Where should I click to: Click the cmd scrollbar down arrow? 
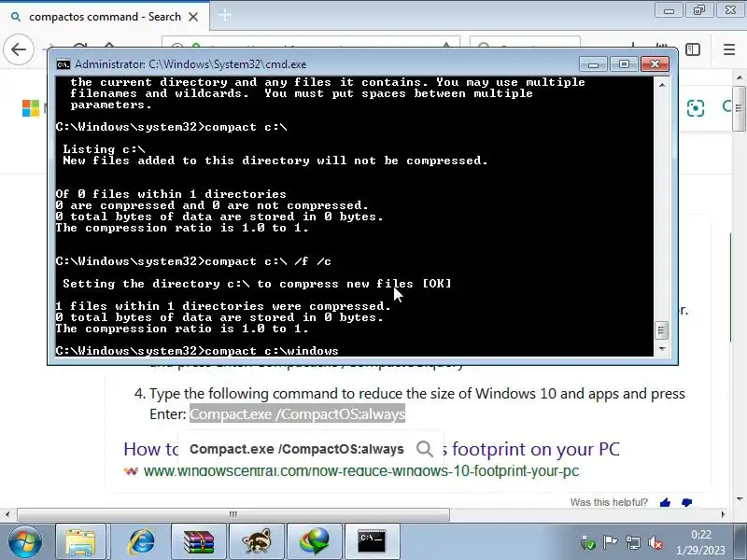662,349
